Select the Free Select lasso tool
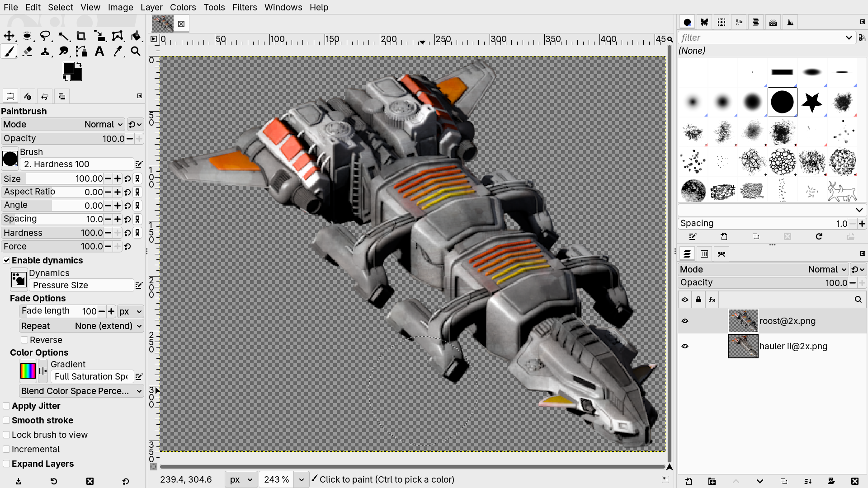Viewport: 868px width, 488px height. click(45, 36)
